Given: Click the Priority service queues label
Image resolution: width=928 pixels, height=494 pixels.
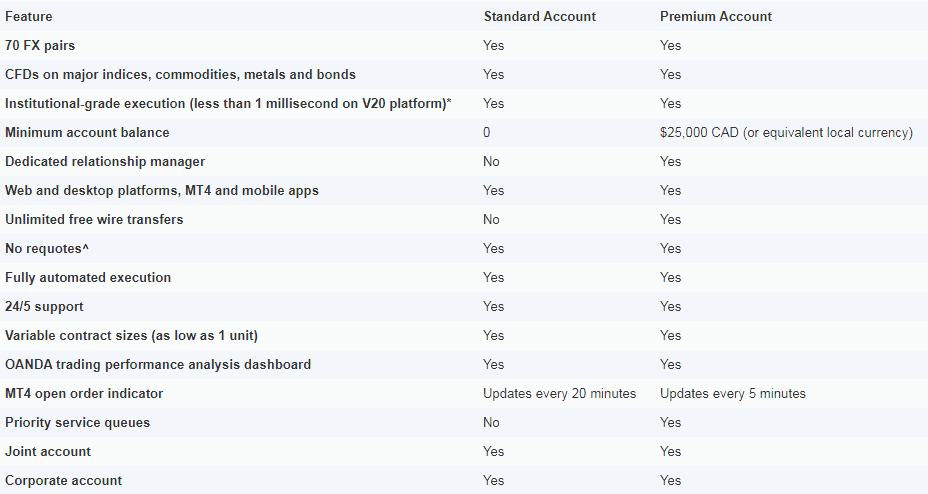Looking at the screenshot, I should click(x=78, y=422).
